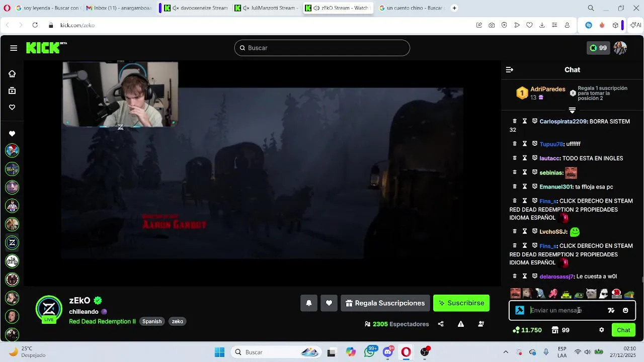
Task: Collapse the chat panel
Action: (x=510, y=70)
